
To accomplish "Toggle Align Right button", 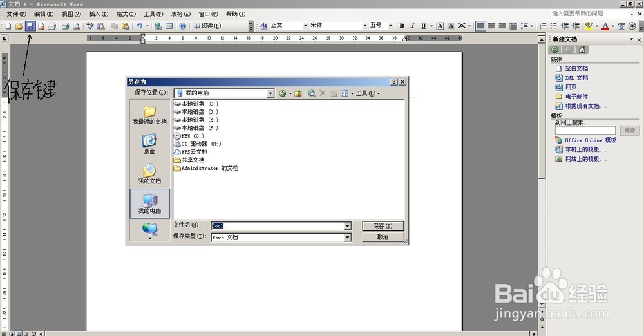I will click(x=502, y=26).
